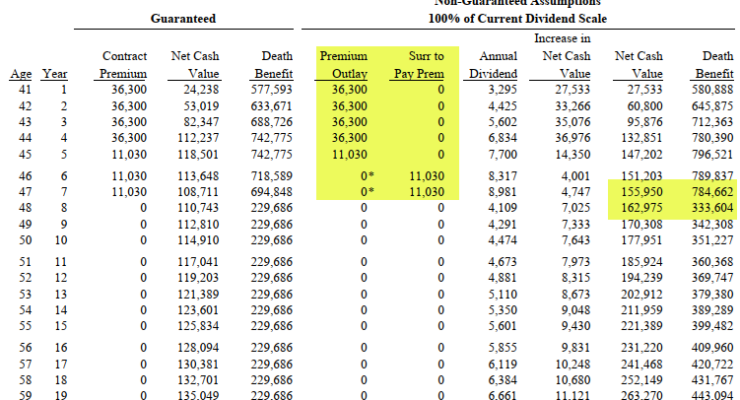Select highlighted net cash value 162,975
Image resolution: width=740 pixels, height=400 pixels.
[642, 208]
